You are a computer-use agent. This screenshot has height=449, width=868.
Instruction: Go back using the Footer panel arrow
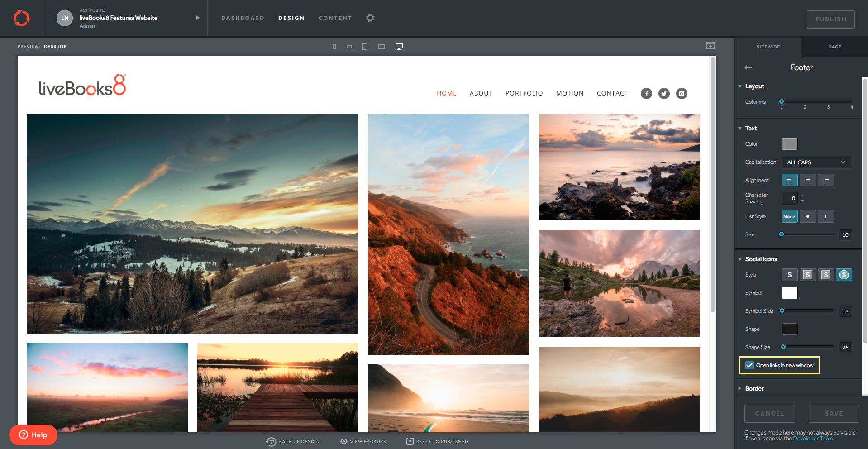pos(749,67)
